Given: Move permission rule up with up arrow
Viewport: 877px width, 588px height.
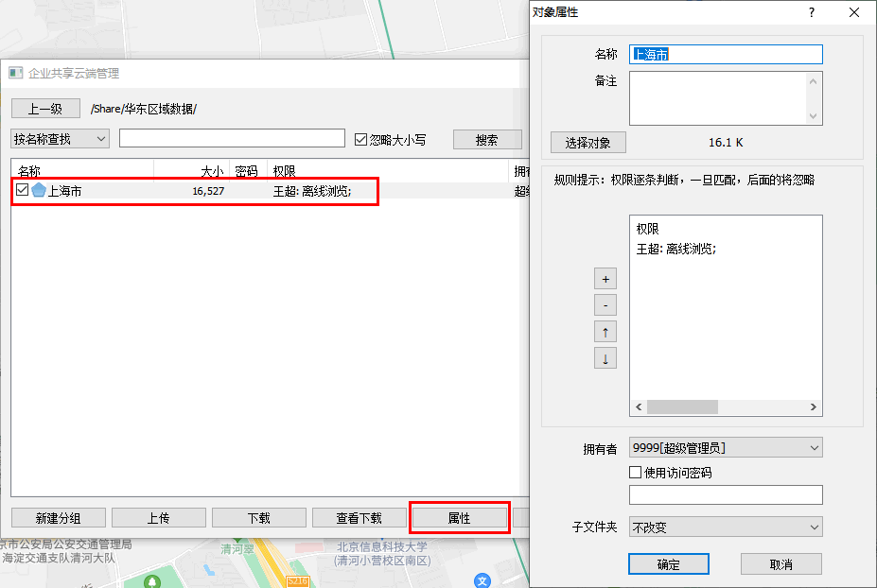Looking at the screenshot, I should click(605, 332).
